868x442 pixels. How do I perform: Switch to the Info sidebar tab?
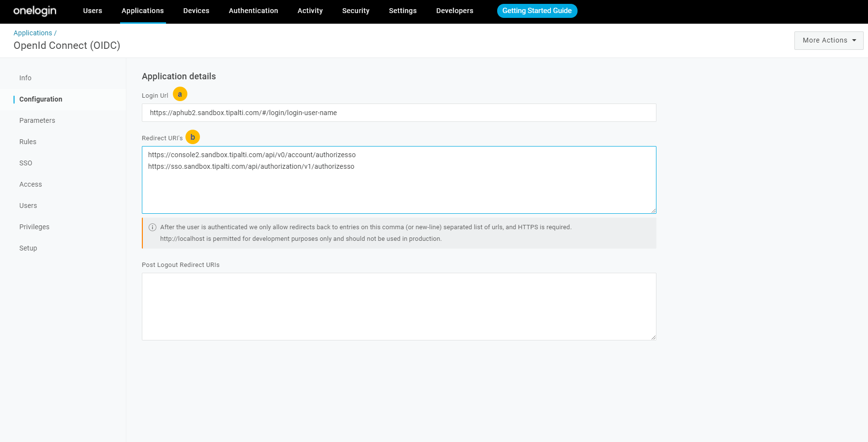25,78
